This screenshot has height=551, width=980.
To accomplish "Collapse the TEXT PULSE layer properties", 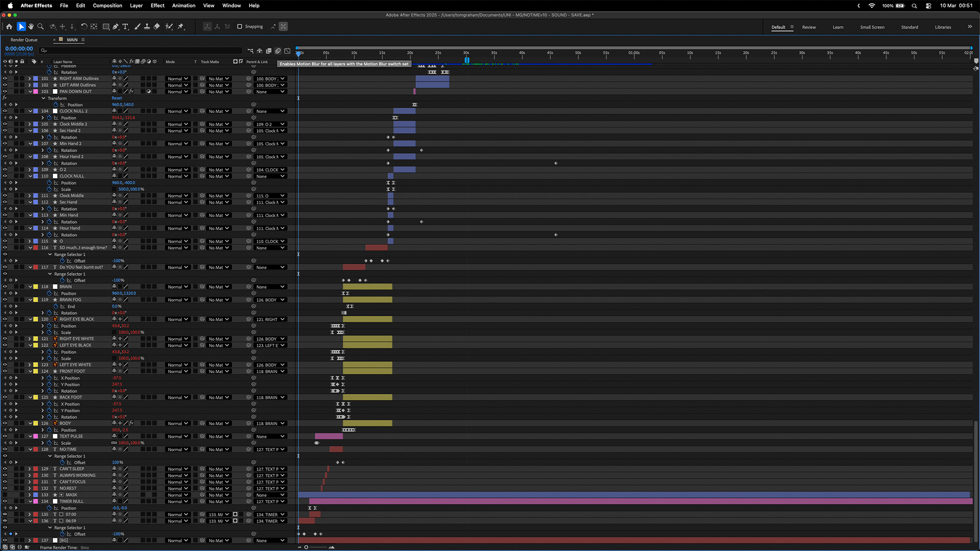I will click(x=30, y=437).
